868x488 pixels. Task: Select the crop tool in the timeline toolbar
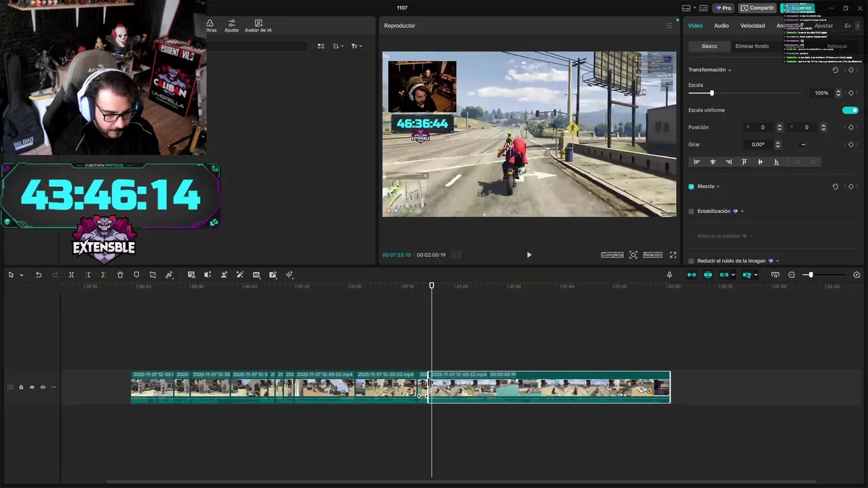tap(153, 274)
